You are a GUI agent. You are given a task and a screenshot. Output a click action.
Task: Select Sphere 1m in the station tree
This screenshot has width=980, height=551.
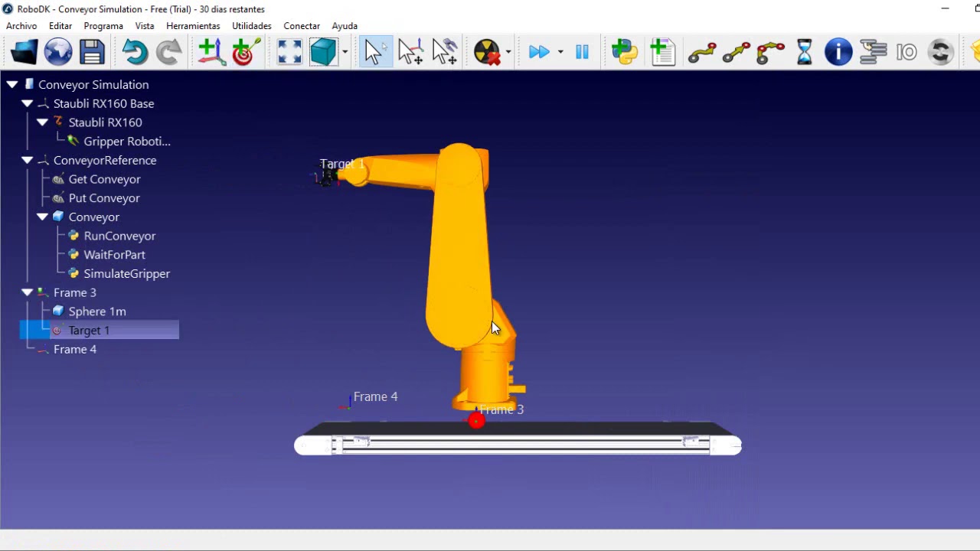97,311
